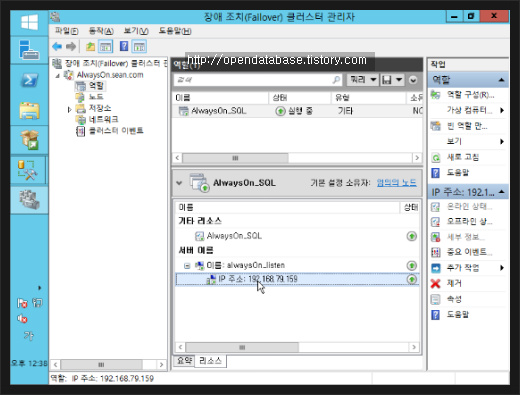Sort roles by the 유형 column header
The height and width of the screenshot is (395, 520).
369,98
